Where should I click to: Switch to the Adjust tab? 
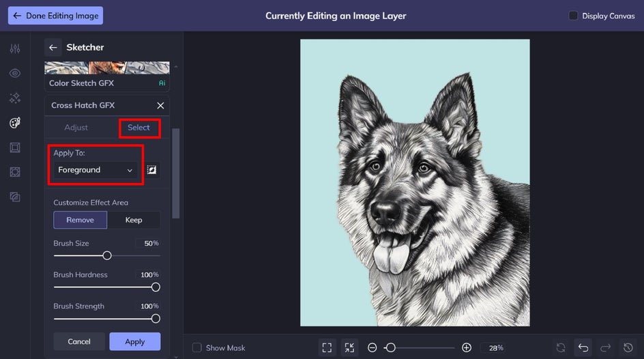76,128
